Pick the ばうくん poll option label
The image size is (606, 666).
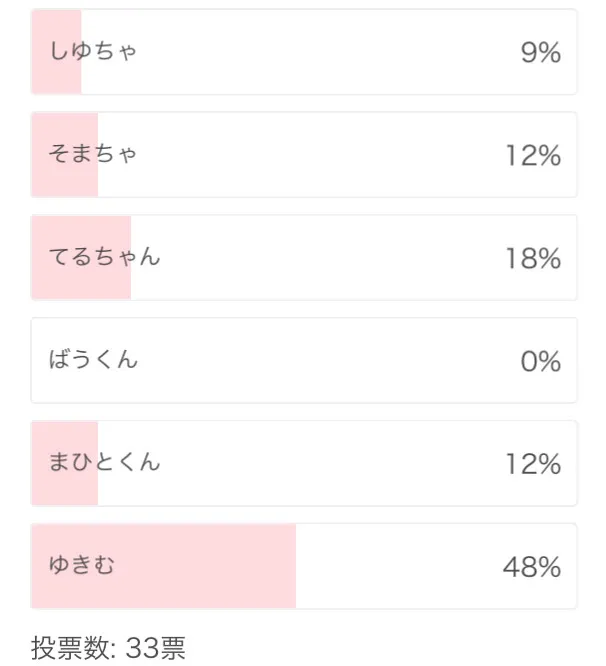93,359
